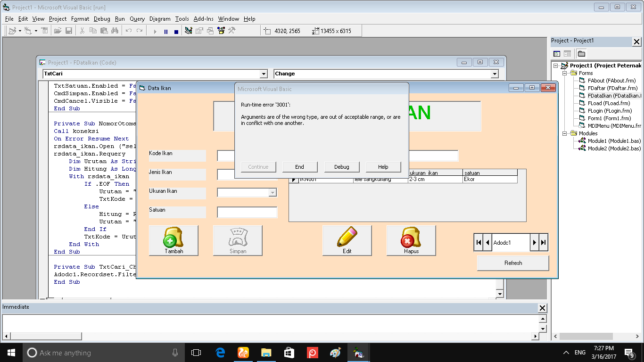Click Adodc1 move-last record button
The height and width of the screenshot is (362, 644).
(x=543, y=242)
